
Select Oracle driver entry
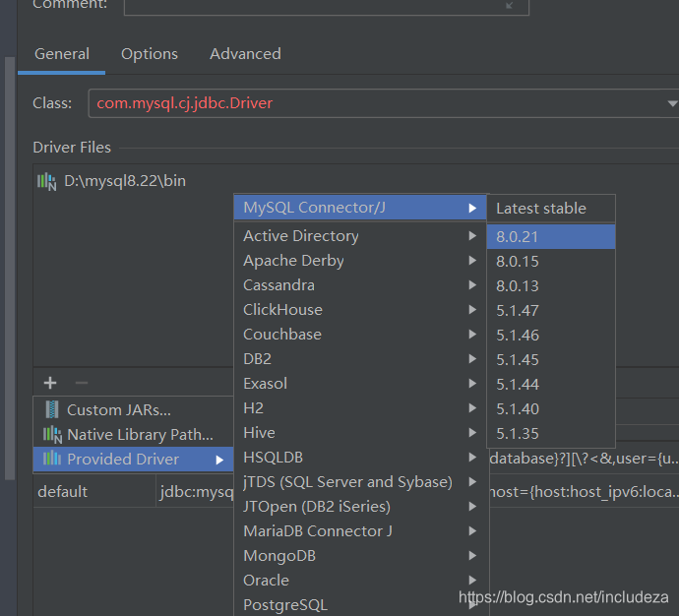tap(361, 581)
